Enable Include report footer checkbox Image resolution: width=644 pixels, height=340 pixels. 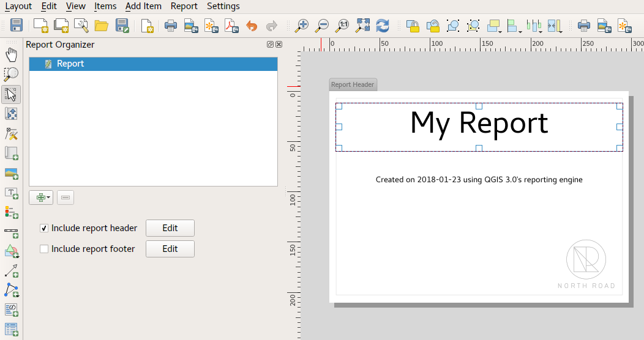coord(44,249)
